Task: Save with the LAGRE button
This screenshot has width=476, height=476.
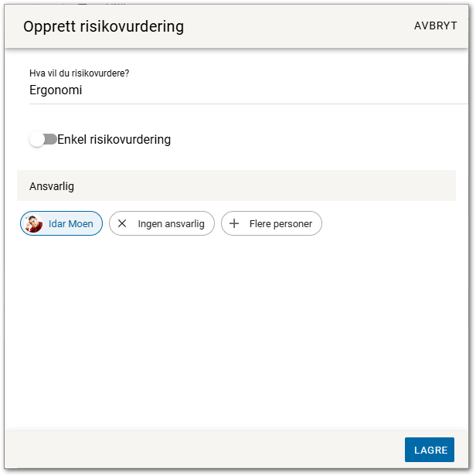Action: [x=429, y=450]
